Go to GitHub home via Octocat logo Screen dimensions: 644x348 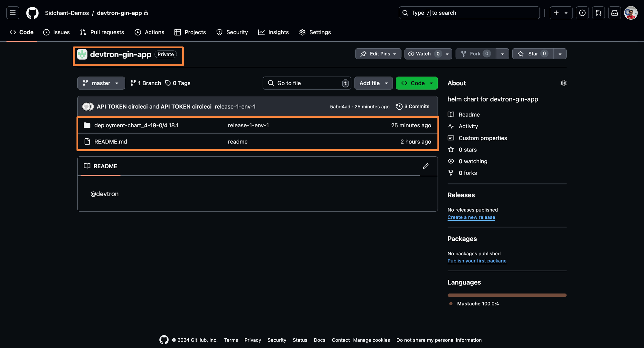click(32, 13)
